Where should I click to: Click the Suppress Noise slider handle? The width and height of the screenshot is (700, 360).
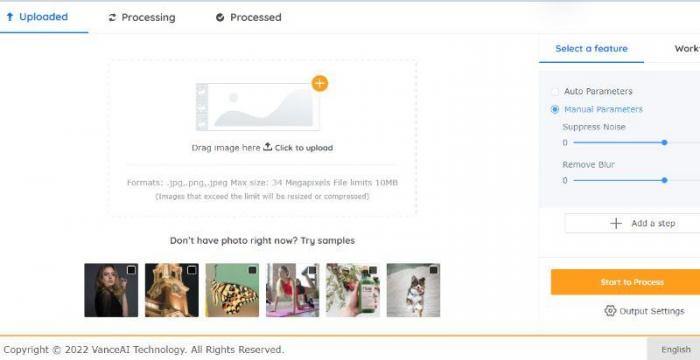664,142
